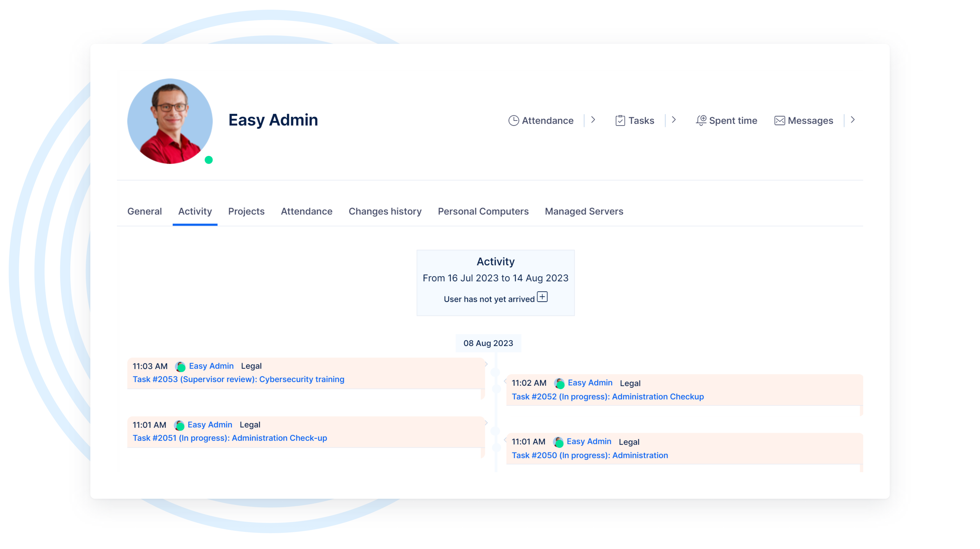980x549 pixels.
Task: Click the small avatar in the 11:02 AM entry
Action: (559, 383)
